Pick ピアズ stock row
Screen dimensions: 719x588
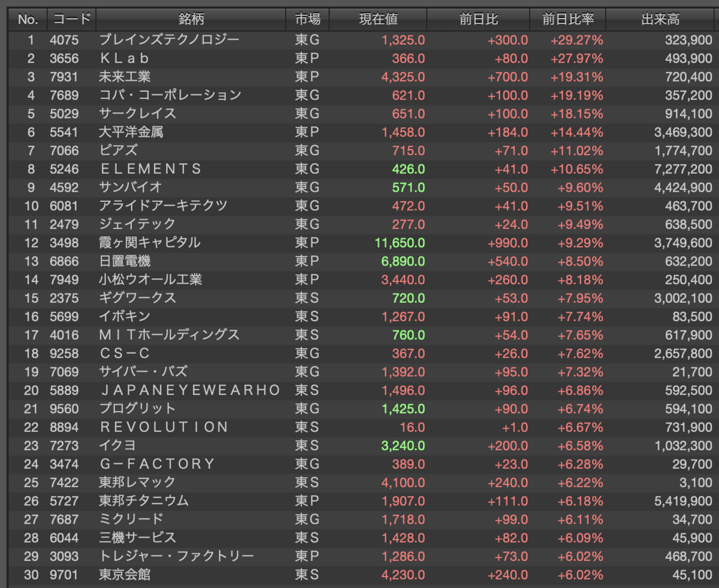tap(118, 150)
